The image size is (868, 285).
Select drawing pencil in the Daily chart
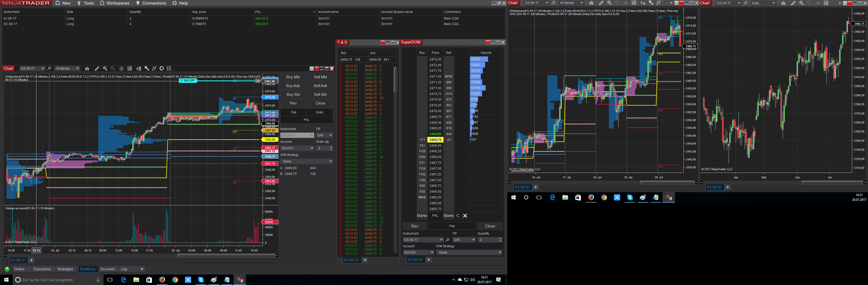tap(793, 3)
